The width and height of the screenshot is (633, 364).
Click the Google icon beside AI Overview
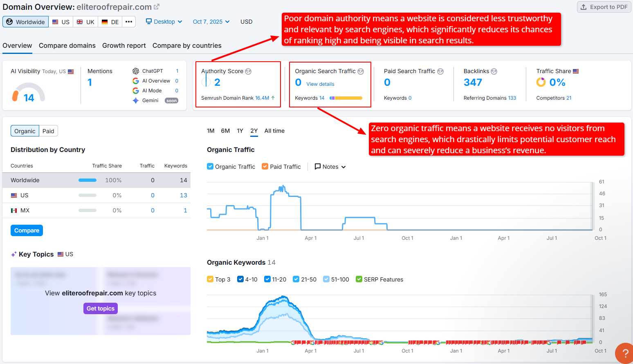[x=136, y=81]
